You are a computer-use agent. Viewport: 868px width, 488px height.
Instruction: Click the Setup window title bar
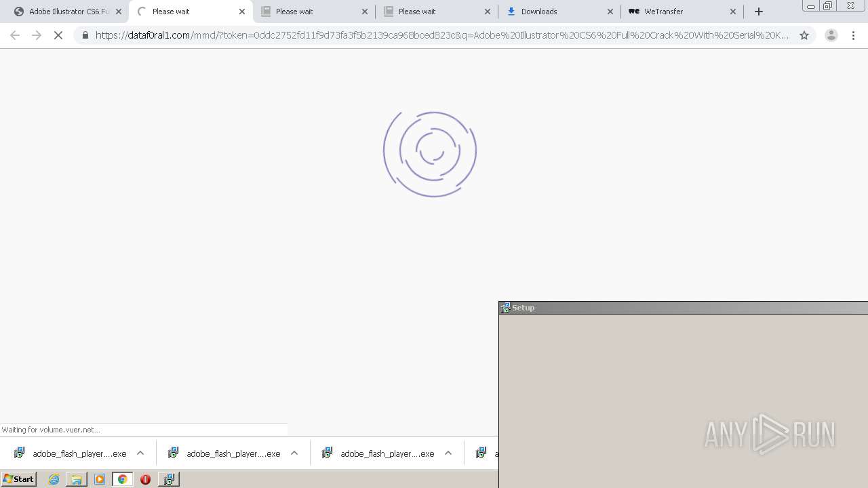(x=684, y=308)
